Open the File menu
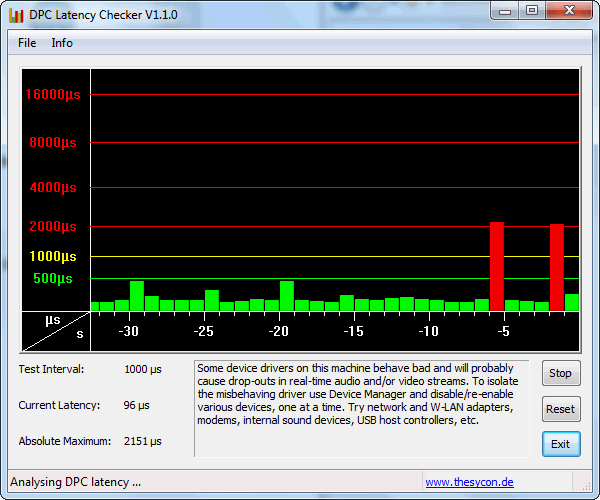 27,43
